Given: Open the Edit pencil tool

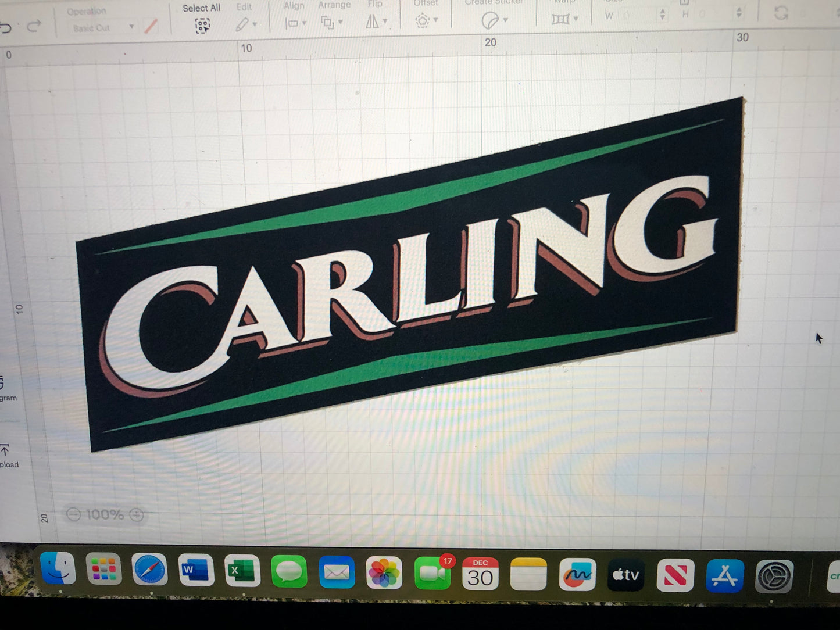Looking at the screenshot, I should click(x=244, y=24).
